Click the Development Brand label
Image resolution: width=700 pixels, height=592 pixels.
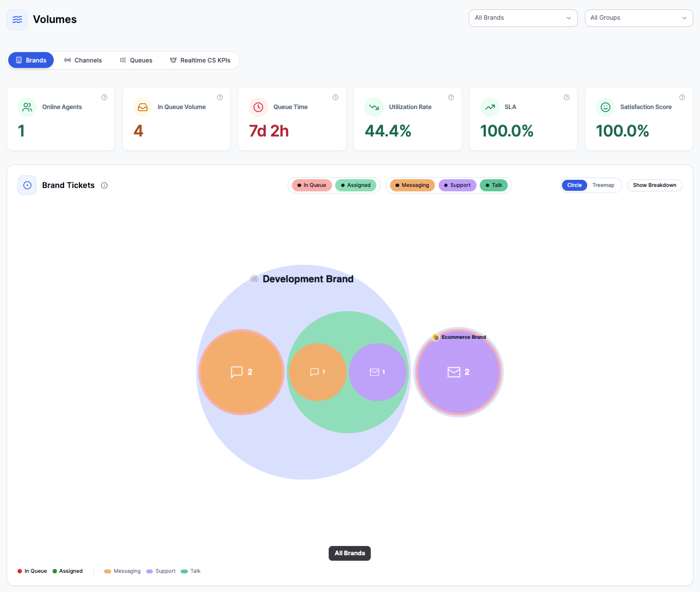(308, 279)
